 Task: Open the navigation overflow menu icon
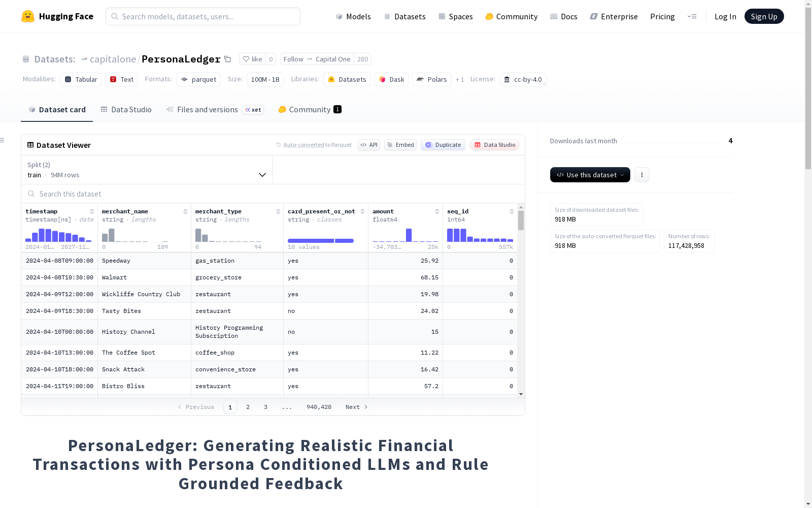pos(692,16)
